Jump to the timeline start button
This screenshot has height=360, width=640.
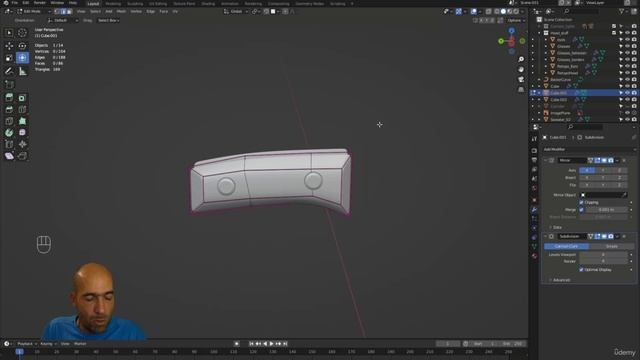[251, 344]
